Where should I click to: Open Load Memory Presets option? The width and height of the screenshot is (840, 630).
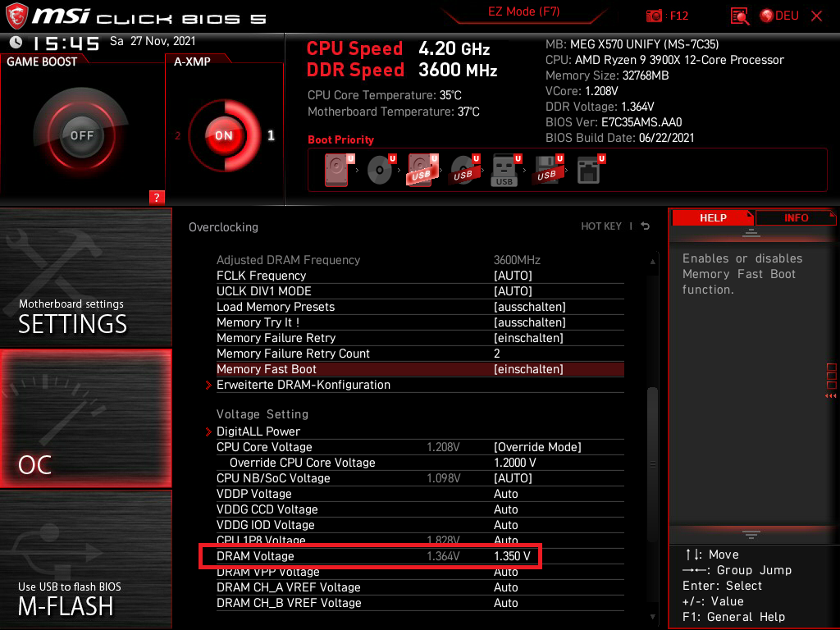(420, 307)
